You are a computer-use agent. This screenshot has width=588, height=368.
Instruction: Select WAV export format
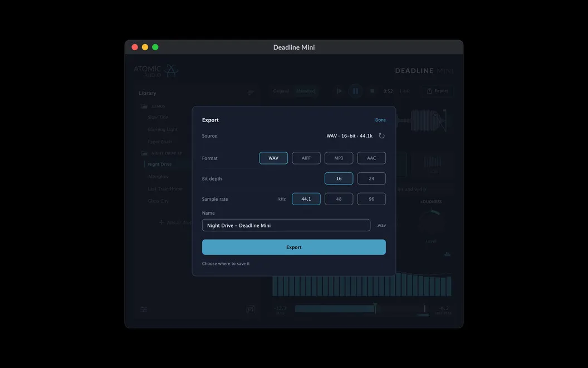click(x=273, y=158)
